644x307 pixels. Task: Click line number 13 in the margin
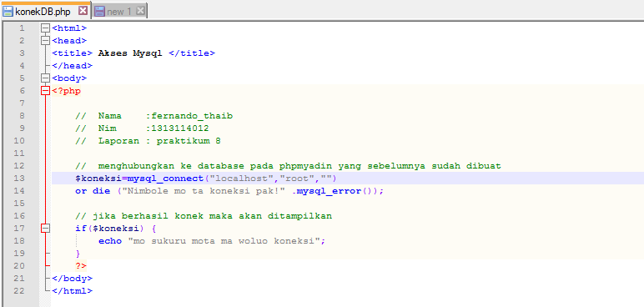click(19, 179)
